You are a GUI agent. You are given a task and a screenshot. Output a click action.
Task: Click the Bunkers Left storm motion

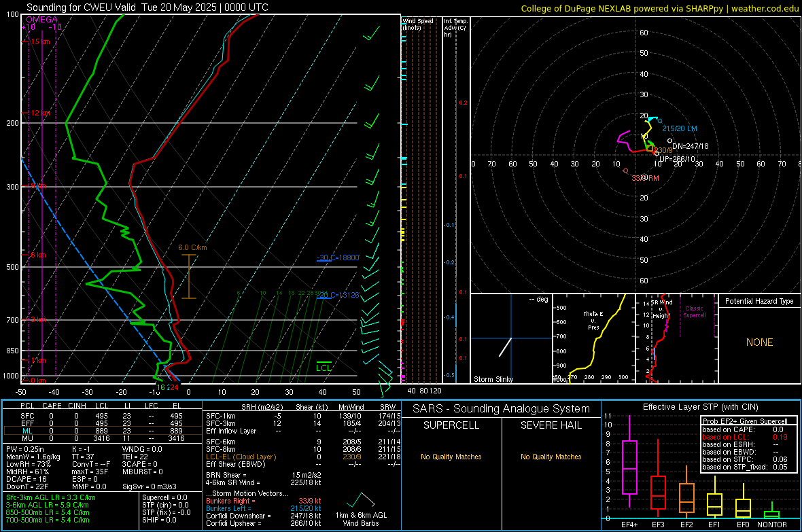click(x=264, y=508)
